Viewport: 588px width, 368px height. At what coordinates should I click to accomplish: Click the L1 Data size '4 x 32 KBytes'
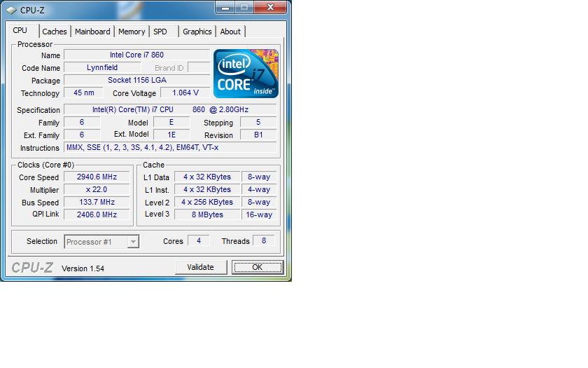pyautogui.click(x=207, y=177)
